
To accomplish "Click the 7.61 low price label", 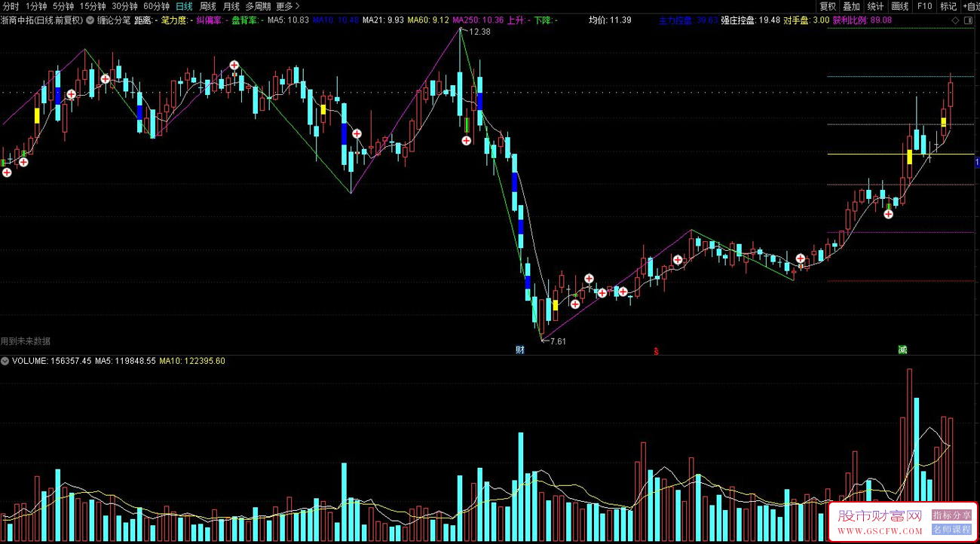I will pyautogui.click(x=557, y=341).
